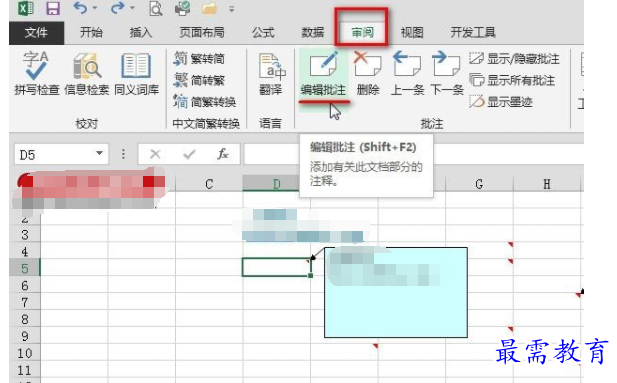Click the 翻译 translate icon
Image resolution: width=617 pixels, height=383 pixels.
pos(271,74)
